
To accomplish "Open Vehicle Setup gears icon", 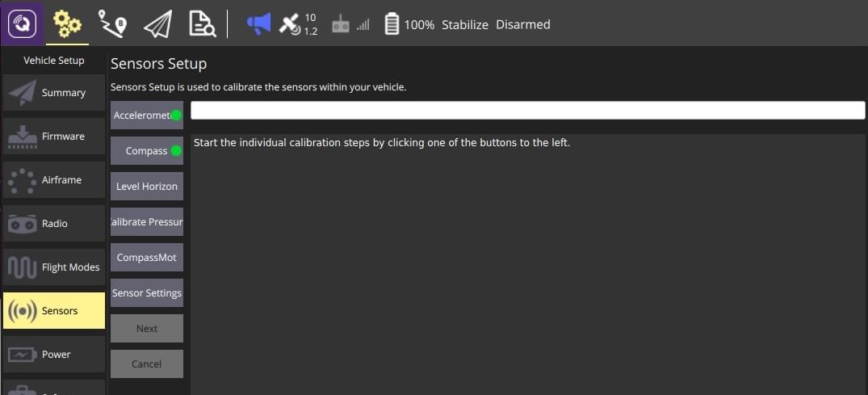I will [66, 24].
